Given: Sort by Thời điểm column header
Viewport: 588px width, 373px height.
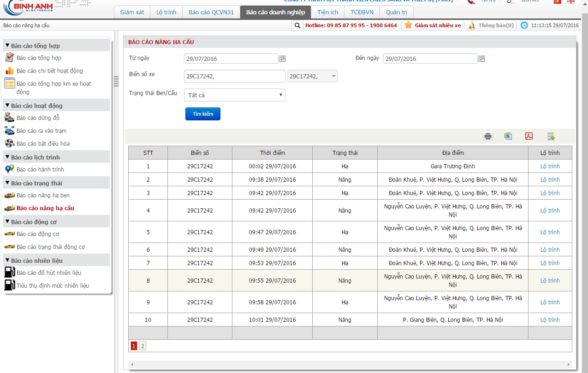Looking at the screenshot, I should coord(272,153).
